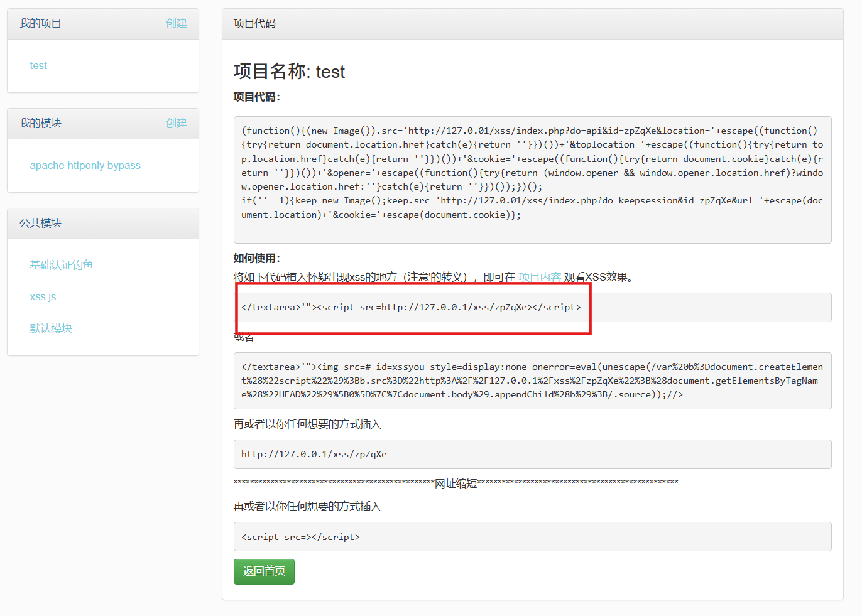Open the 默认模块 public module
This screenshot has height=616, width=862.
[x=51, y=328]
